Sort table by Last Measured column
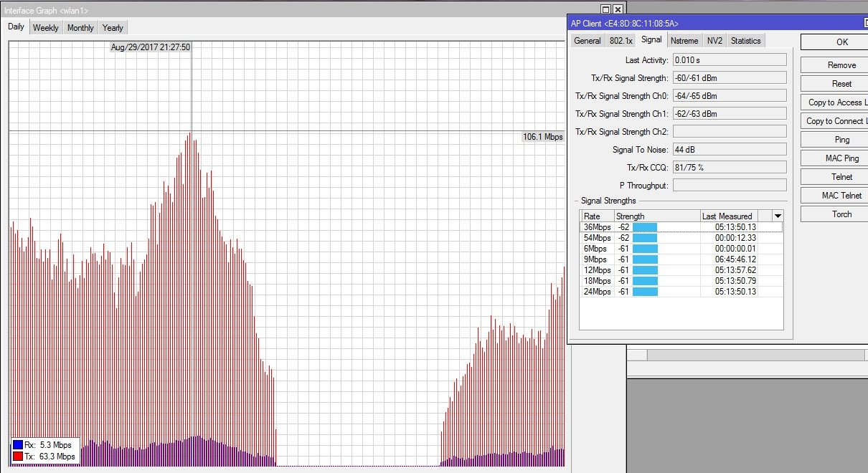The width and height of the screenshot is (868, 473). coord(727,216)
